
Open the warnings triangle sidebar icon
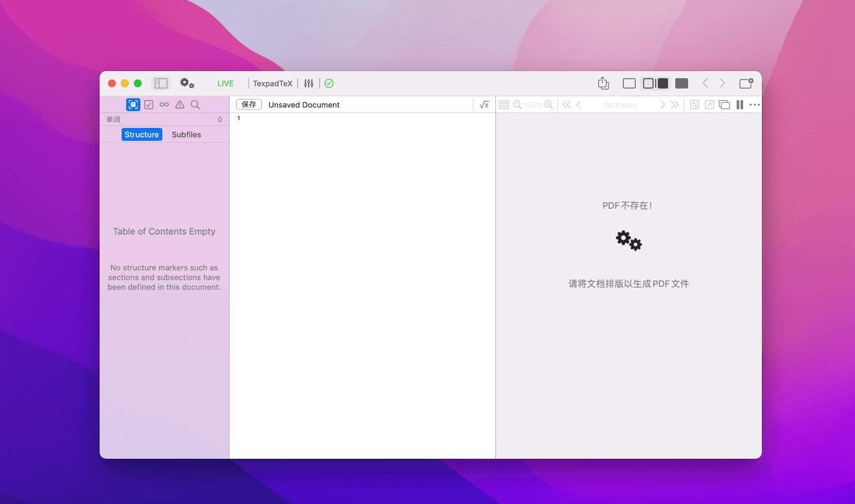[180, 105]
